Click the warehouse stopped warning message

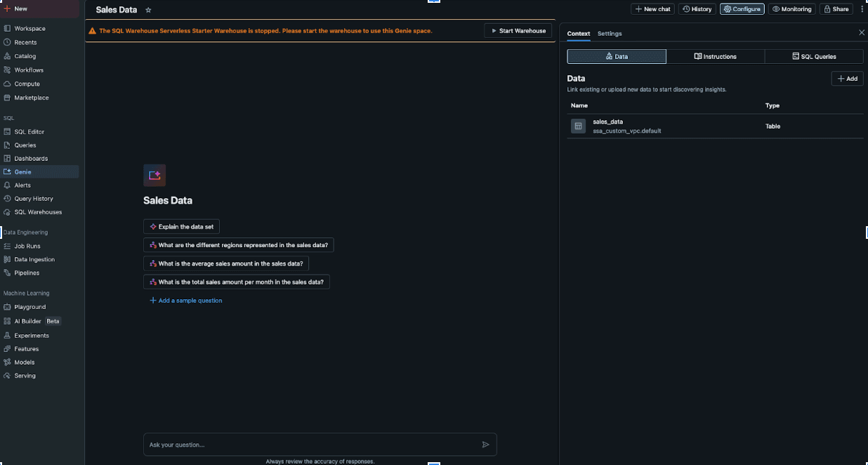pos(265,31)
